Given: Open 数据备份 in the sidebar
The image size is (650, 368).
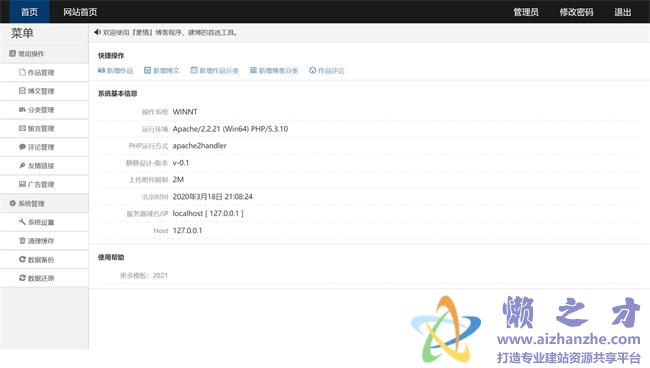Looking at the screenshot, I should [x=44, y=259].
